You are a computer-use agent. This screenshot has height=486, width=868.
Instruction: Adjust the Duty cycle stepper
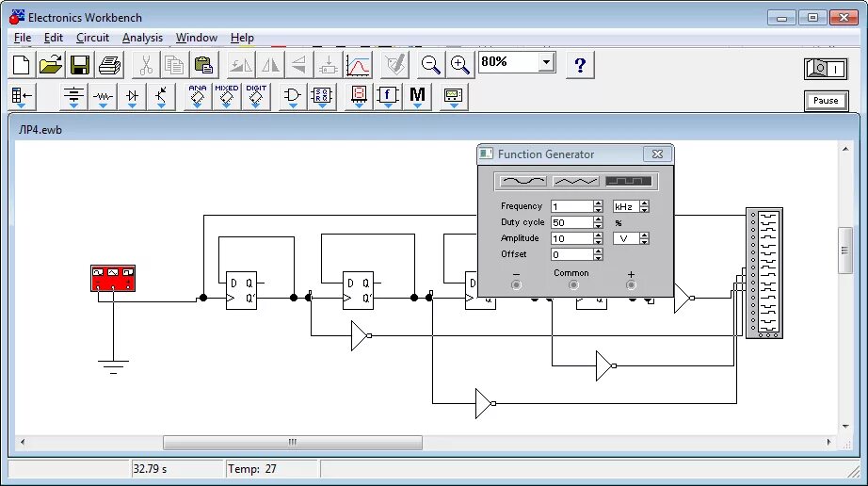click(598, 222)
